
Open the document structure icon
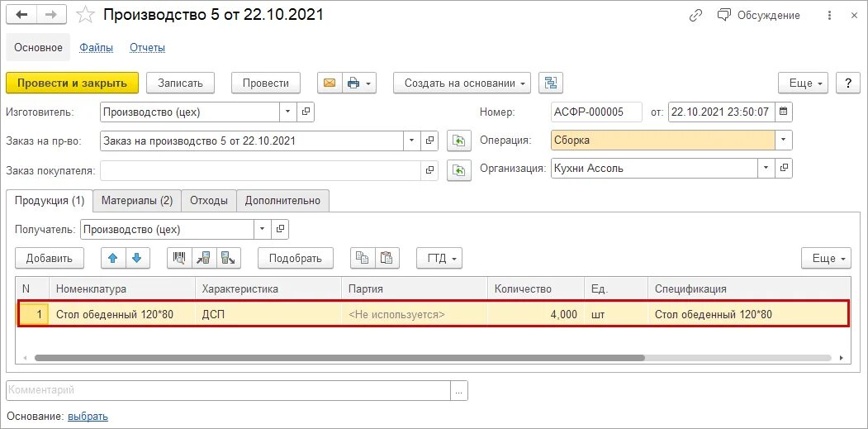551,83
